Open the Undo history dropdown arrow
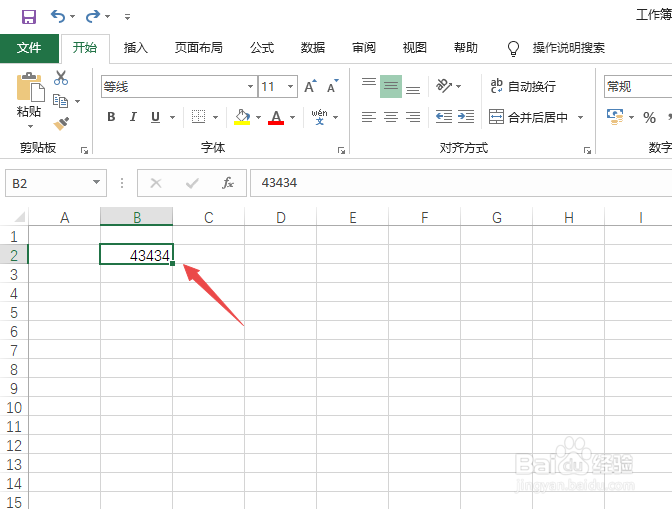Screen dimensions: 672x509 coord(72,17)
